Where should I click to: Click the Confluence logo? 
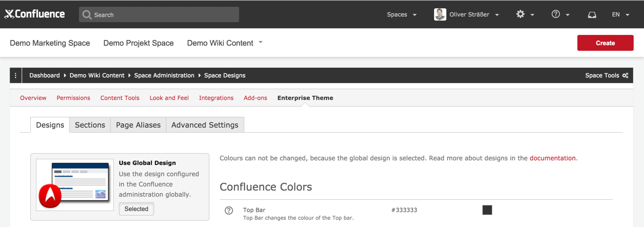click(35, 14)
